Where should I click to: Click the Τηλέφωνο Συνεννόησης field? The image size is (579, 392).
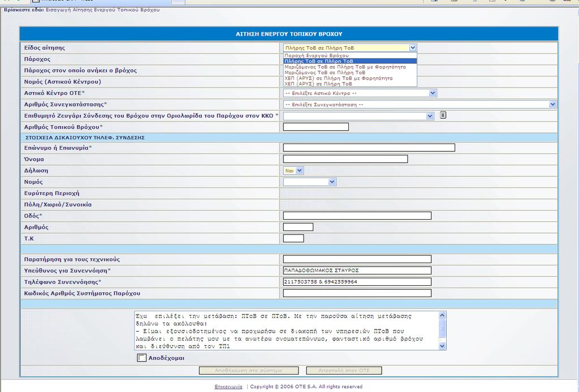[357, 282]
